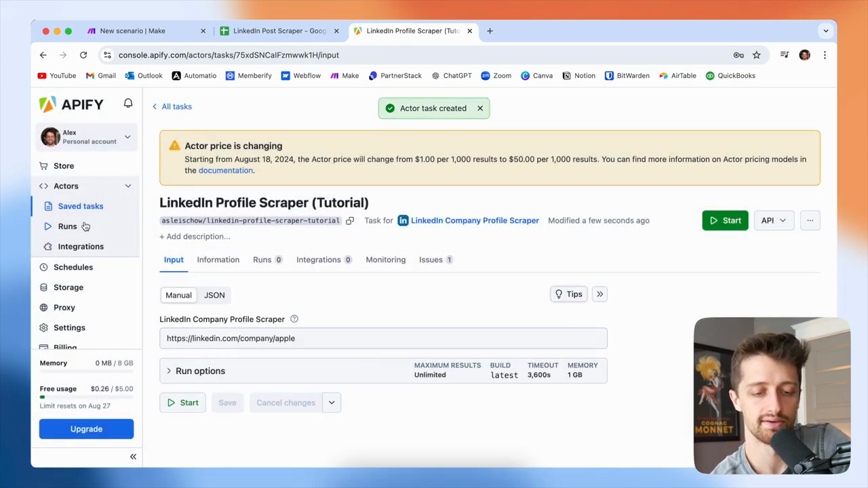The width and height of the screenshot is (868, 488).
Task: Open the three-dots more options menu
Action: (x=810, y=220)
